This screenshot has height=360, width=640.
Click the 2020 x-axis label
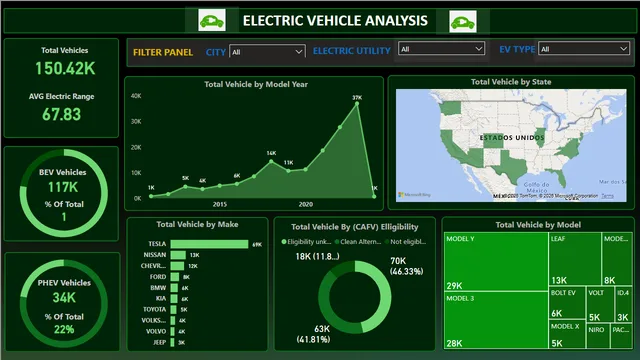tap(306, 204)
